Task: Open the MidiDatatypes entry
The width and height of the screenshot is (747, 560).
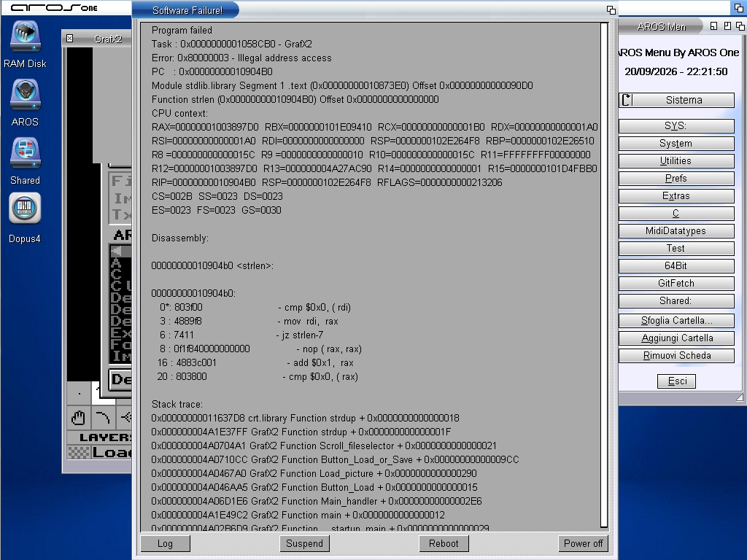Action: 676,231
